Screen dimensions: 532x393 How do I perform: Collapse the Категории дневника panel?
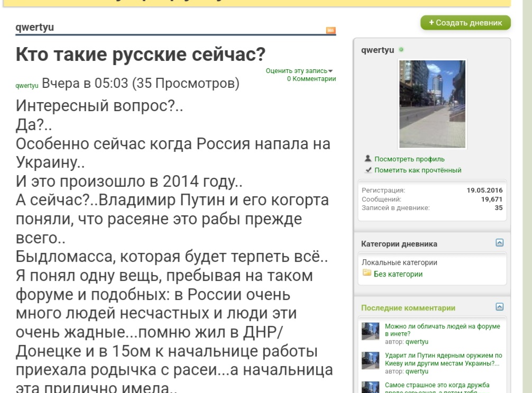pyautogui.click(x=499, y=243)
